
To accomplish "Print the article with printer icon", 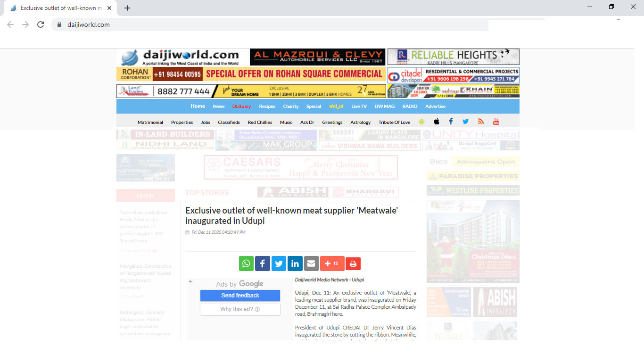I will point(353,263).
